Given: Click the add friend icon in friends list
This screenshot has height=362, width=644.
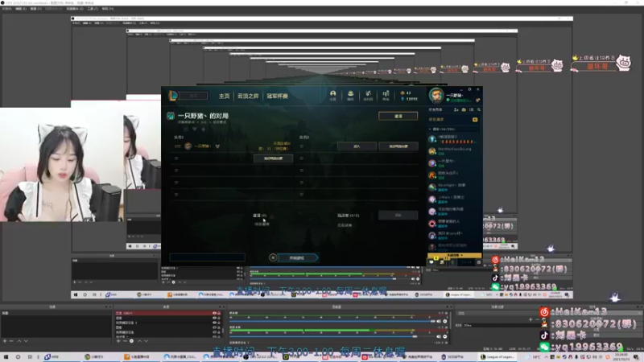Looking at the screenshot, I should pyautogui.click(x=456, y=109).
